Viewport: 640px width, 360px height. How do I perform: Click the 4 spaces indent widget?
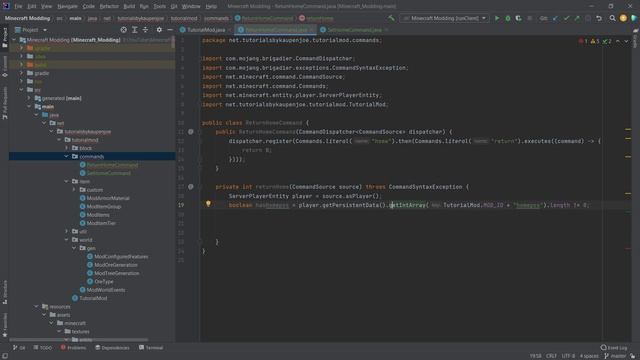[x=589, y=356]
